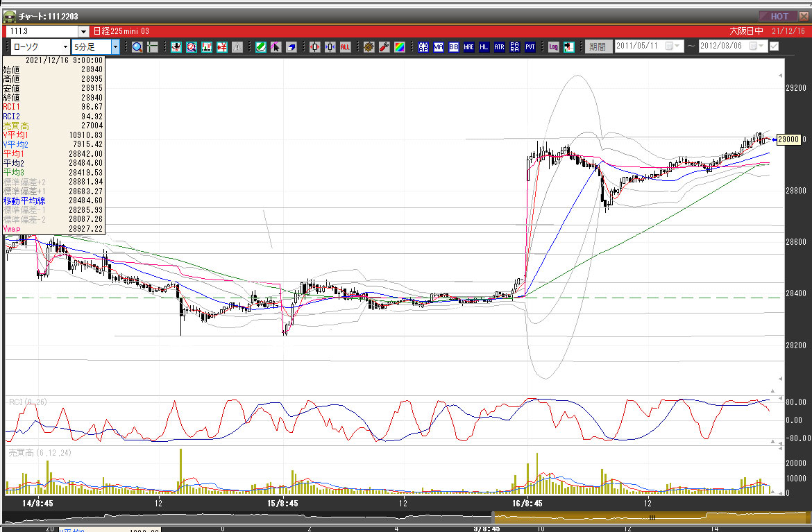
Task: Toggle the HL indicator
Action: (x=484, y=47)
